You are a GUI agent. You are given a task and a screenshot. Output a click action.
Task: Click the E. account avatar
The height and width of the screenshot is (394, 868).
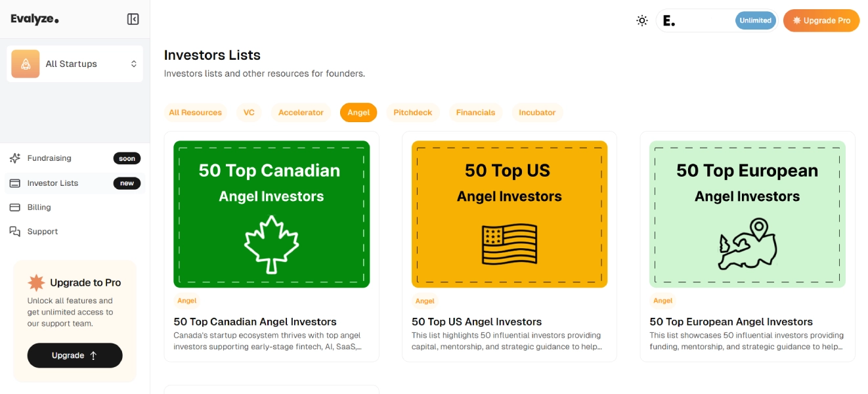click(x=669, y=20)
